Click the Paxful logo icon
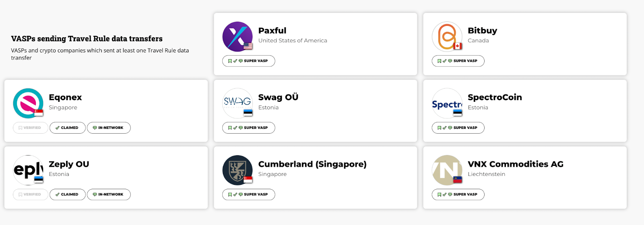Image resolution: width=644 pixels, height=225 pixels. (x=237, y=37)
